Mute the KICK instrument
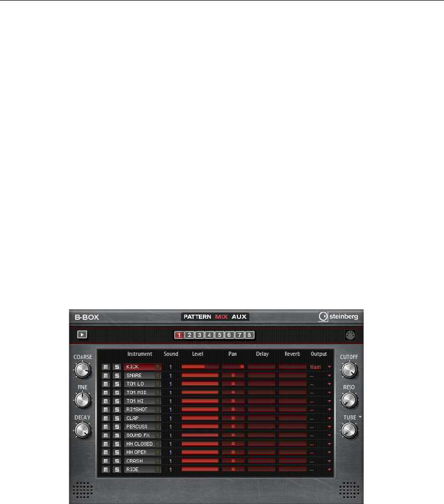444x504 pixels. 106,367
